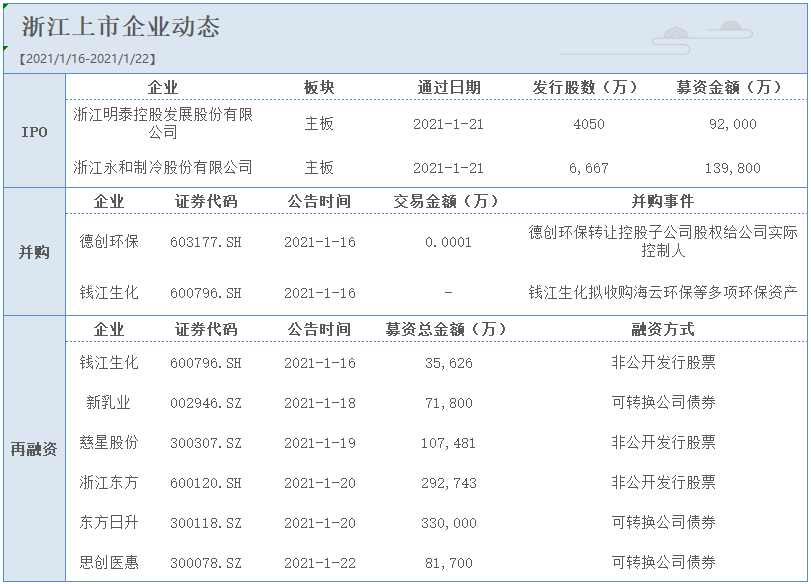Viewport: 811px width, 584px height.
Task: Click the 交易金额（万） column header
Action: point(448,201)
